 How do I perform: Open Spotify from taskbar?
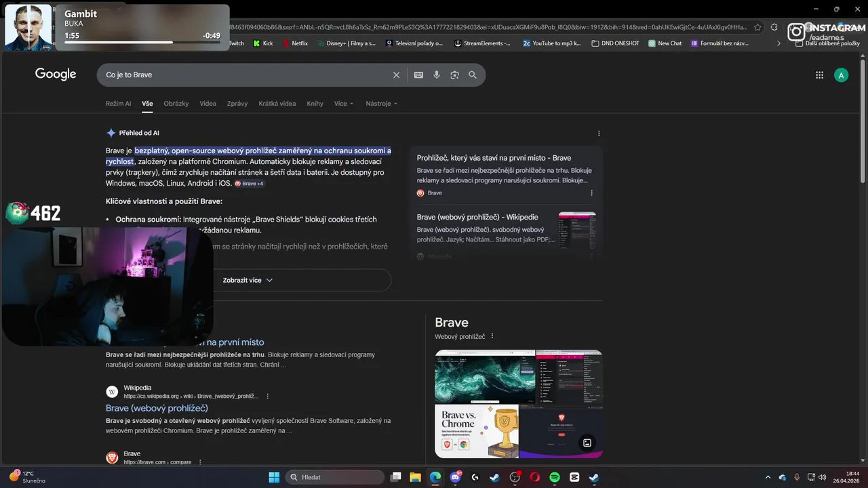tap(554, 477)
